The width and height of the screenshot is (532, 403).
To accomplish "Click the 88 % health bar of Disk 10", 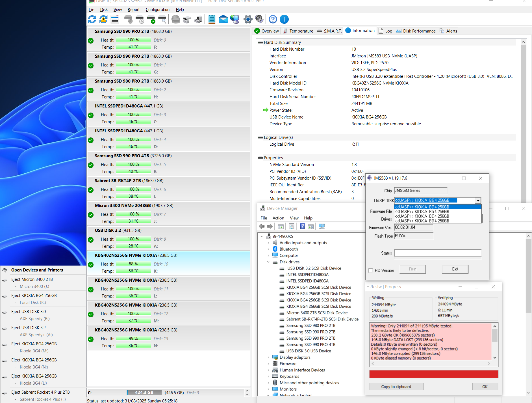I will (133, 264).
